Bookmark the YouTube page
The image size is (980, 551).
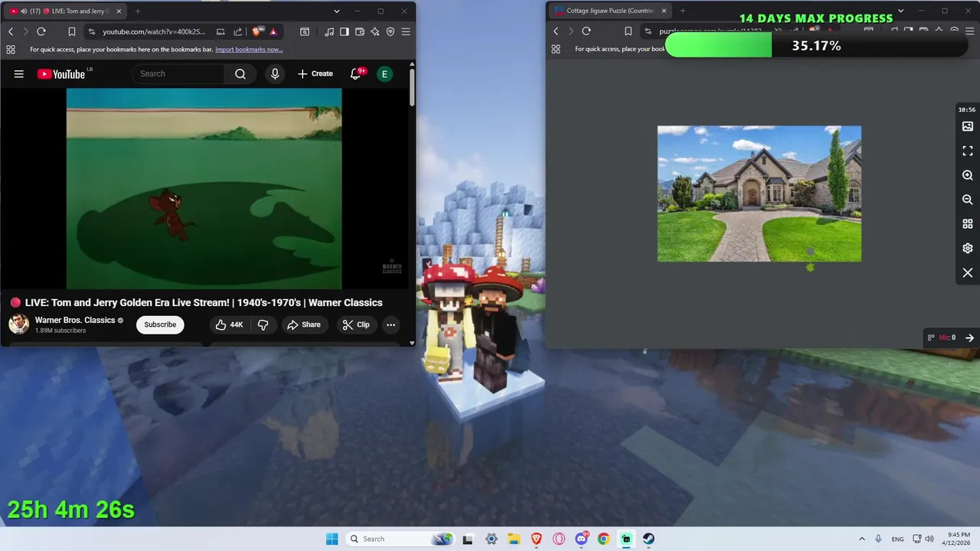(x=72, y=31)
